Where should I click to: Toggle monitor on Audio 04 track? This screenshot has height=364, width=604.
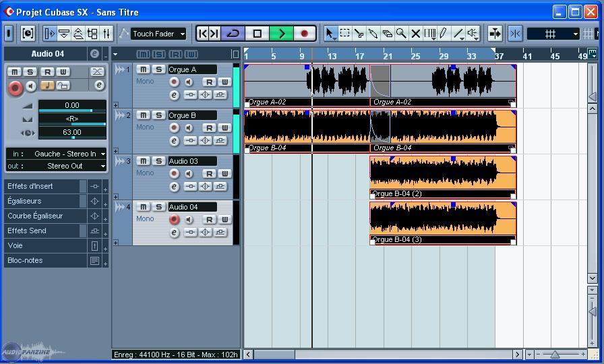189,219
